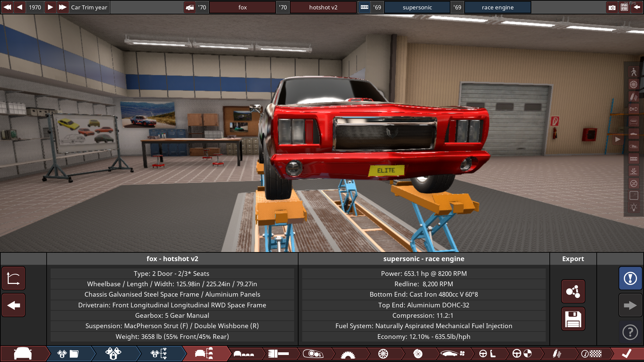Click the Power: 653.1 hp @ 8200 RPM row

click(424, 274)
